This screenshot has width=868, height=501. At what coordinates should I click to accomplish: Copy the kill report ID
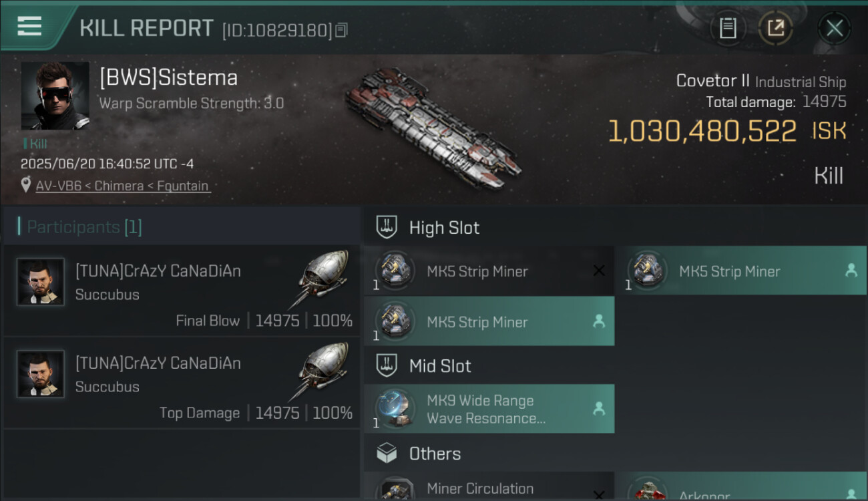[342, 30]
